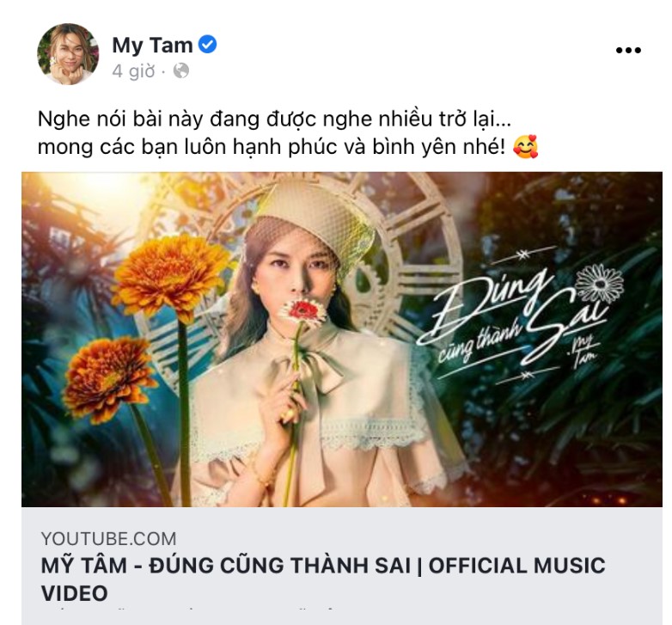Open the My Tam page name link
Viewport: 672px width, 625px height.
point(152,45)
